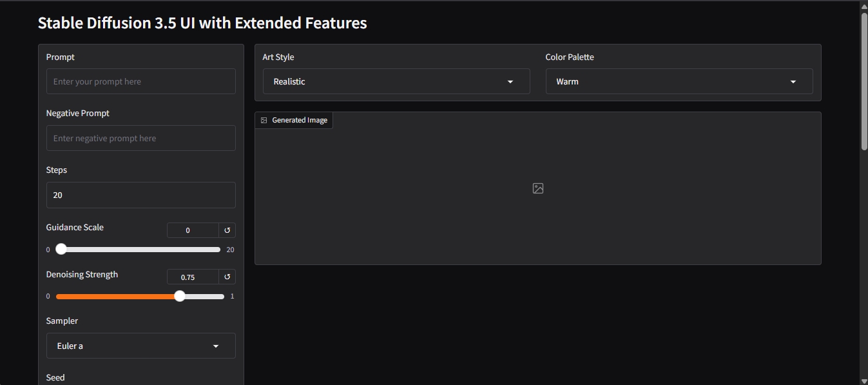Click the 'Art Style' label
This screenshot has width=868, height=385.
[x=278, y=57]
